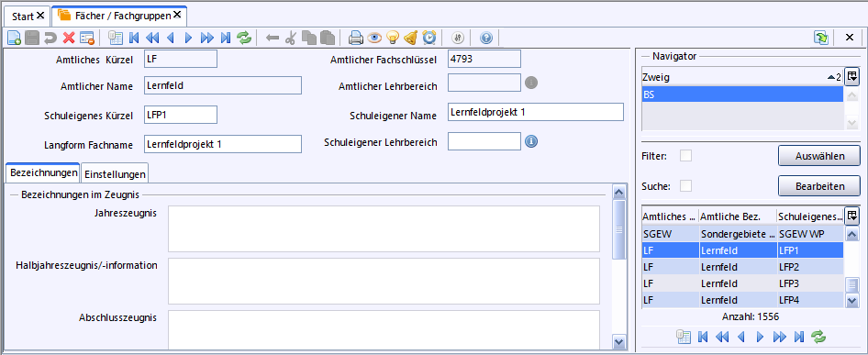868x355 pixels.
Task: Enable the Filter checkbox
Action: coord(686,156)
